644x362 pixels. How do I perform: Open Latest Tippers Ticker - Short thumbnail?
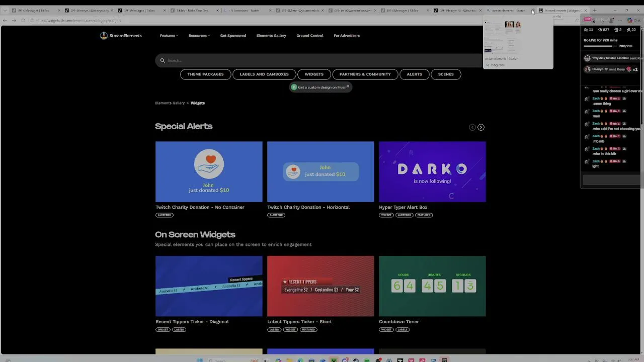pyautogui.click(x=320, y=286)
